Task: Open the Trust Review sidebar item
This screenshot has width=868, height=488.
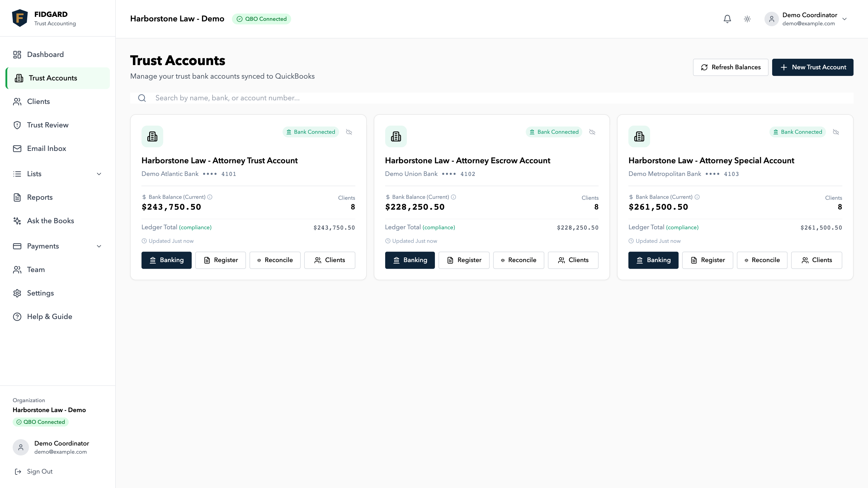Action: point(58,125)
